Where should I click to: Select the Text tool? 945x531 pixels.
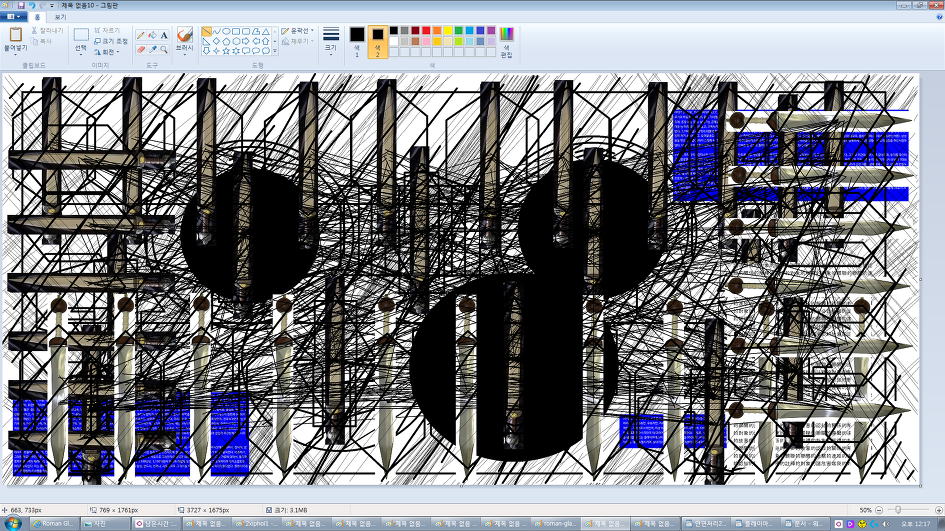click(164, 35)
